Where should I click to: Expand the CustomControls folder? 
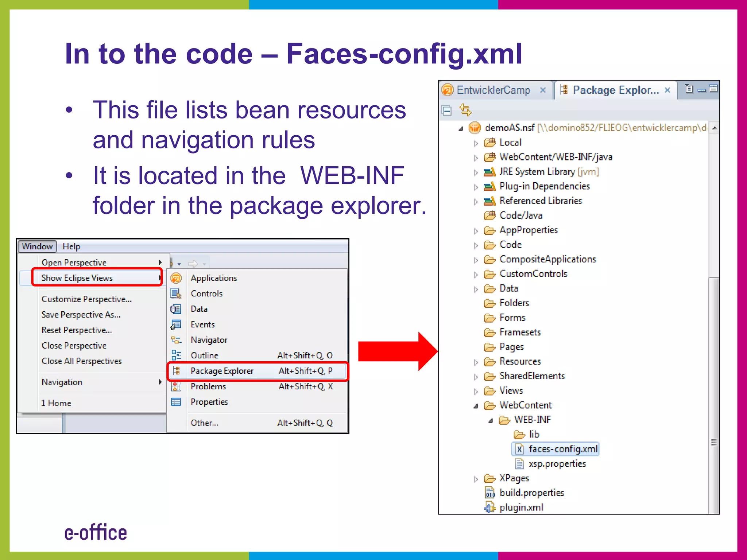[x=476, y=275]
